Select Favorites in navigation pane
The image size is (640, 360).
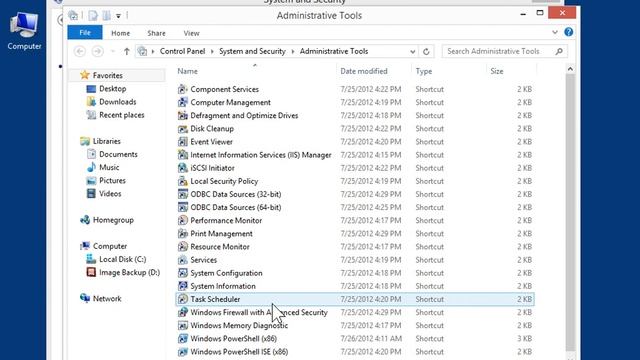tap(107, 75)
